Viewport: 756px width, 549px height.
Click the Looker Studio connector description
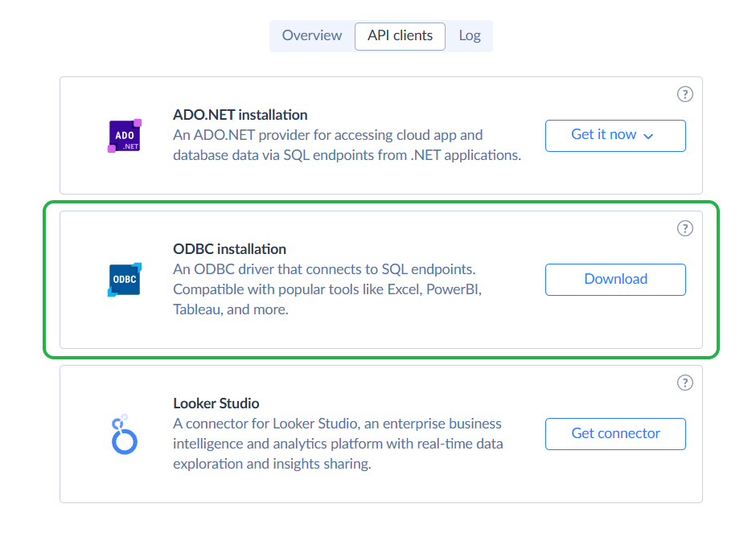pyautogui.click(x=338, y=444)
